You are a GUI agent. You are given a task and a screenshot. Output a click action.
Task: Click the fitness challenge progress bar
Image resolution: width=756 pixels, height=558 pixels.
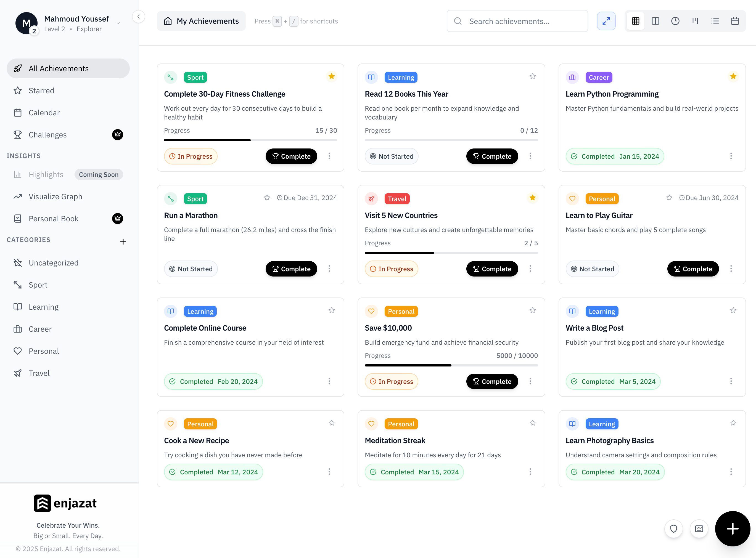coord(250,140)
